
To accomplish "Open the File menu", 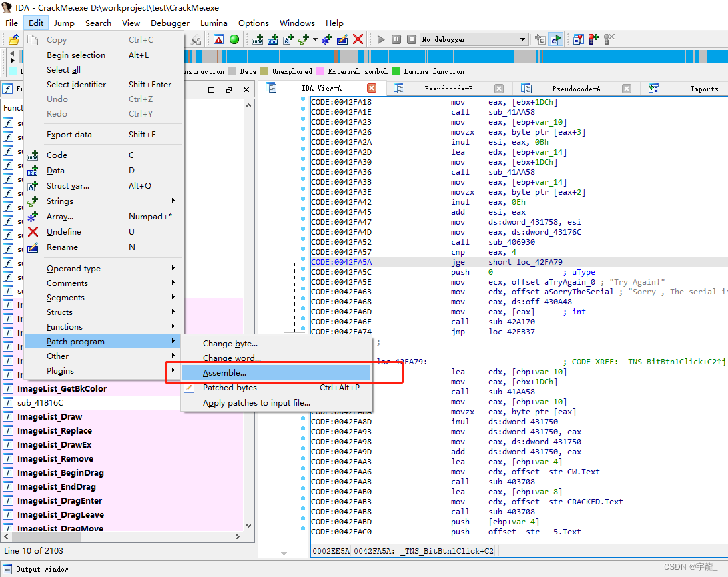I will click(11, 23).
